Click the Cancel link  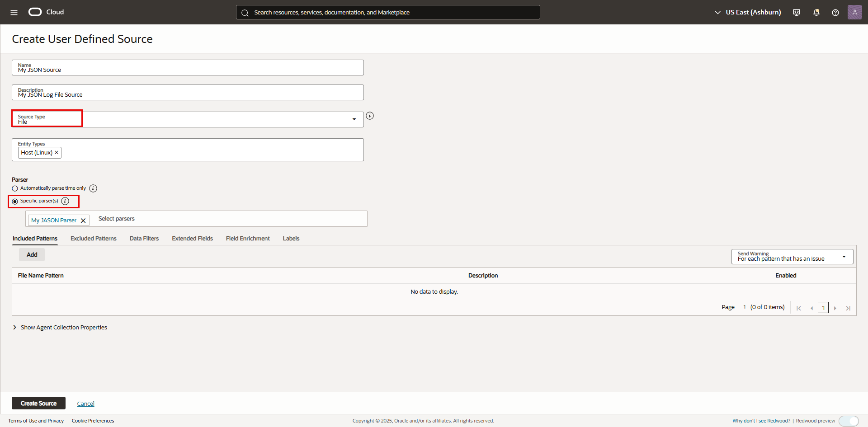click(x=85, y=404)
